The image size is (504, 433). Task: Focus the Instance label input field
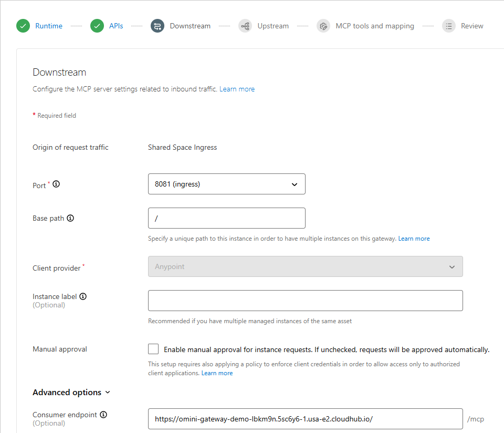pyautogui.click(x=306, y=301)
